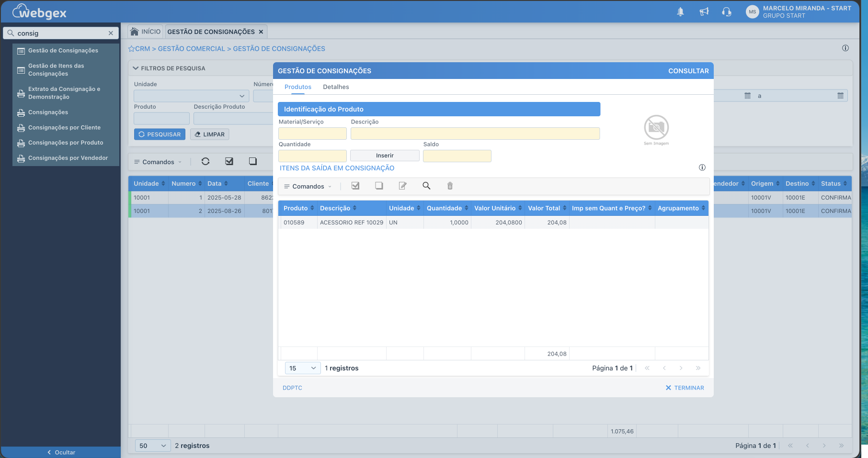Viewport: 868px width, 458px height.
Task: Go to the INÍCIO home tab
Action: coord(146,32)
